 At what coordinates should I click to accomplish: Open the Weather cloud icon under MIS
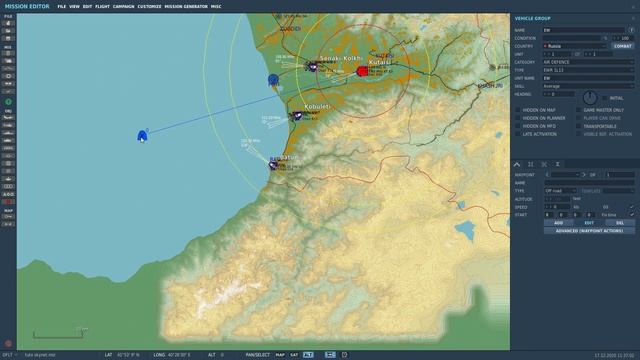pos(8,61)
